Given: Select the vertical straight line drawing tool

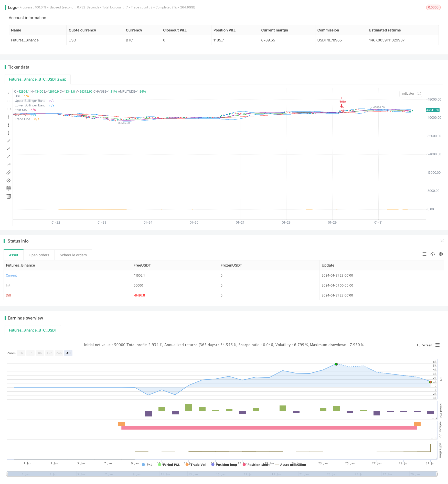Looking at the screenshot, I should click(x=9, y=117).
